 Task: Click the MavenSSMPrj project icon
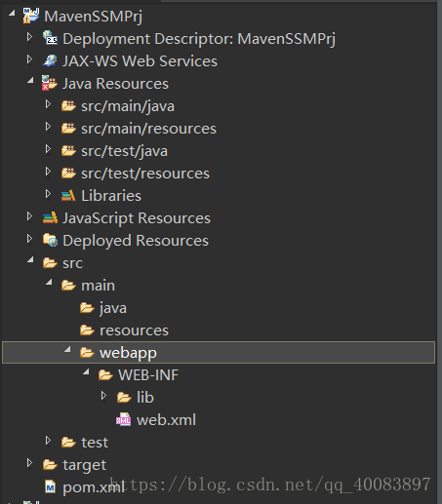[31, 16]
